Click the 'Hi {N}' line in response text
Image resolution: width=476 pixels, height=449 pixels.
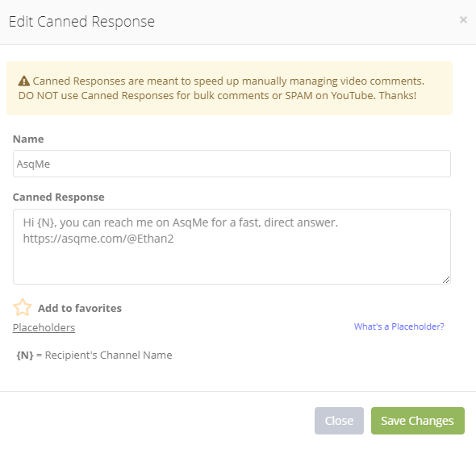(181, 222)
